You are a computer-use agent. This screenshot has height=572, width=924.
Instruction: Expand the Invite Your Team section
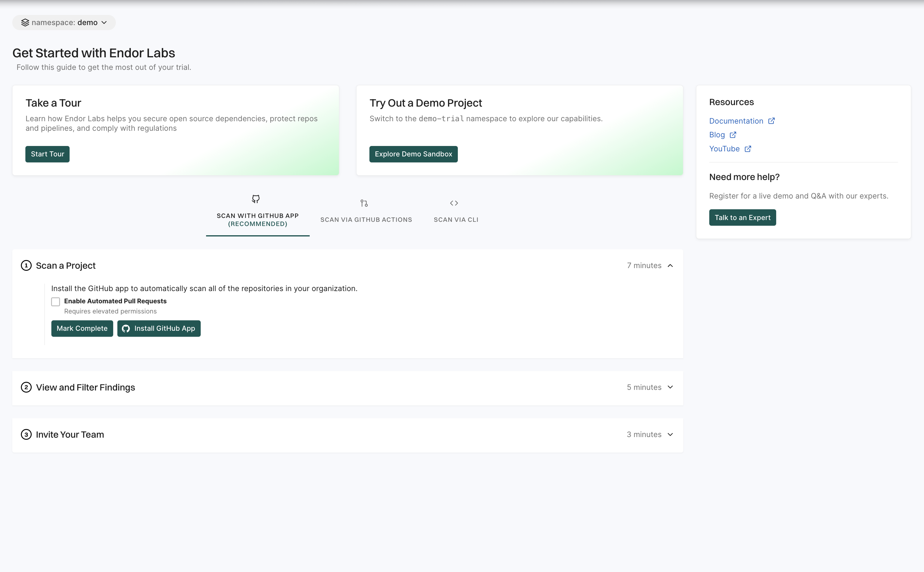click(670, 435)
